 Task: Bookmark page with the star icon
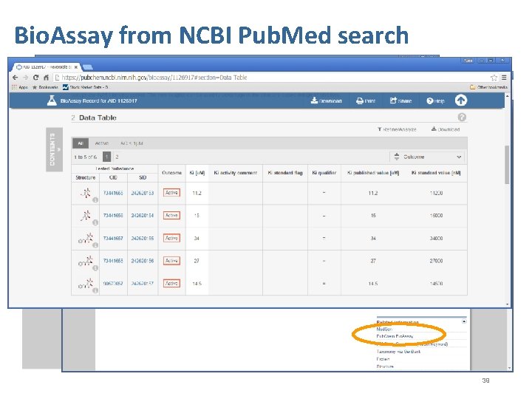tap(494, 78)
